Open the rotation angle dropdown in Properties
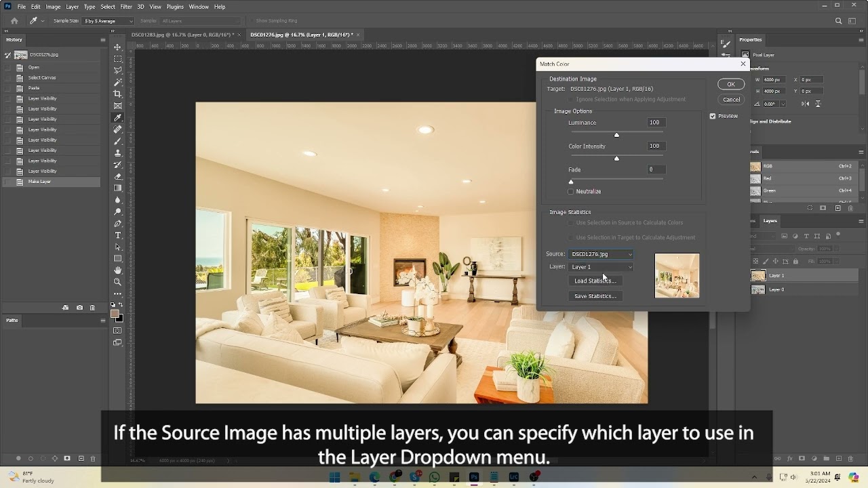Viewport: 868px width, 488px height. (784, 104)
